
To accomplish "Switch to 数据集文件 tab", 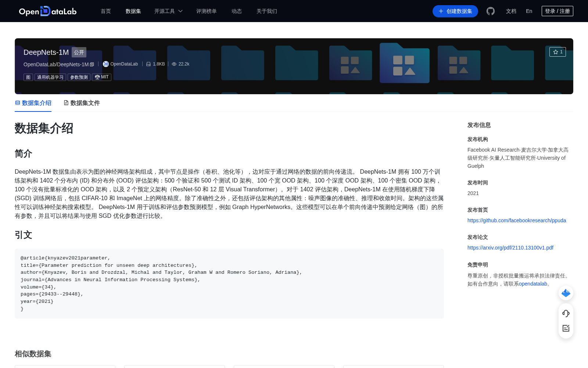I will point(82,103).
